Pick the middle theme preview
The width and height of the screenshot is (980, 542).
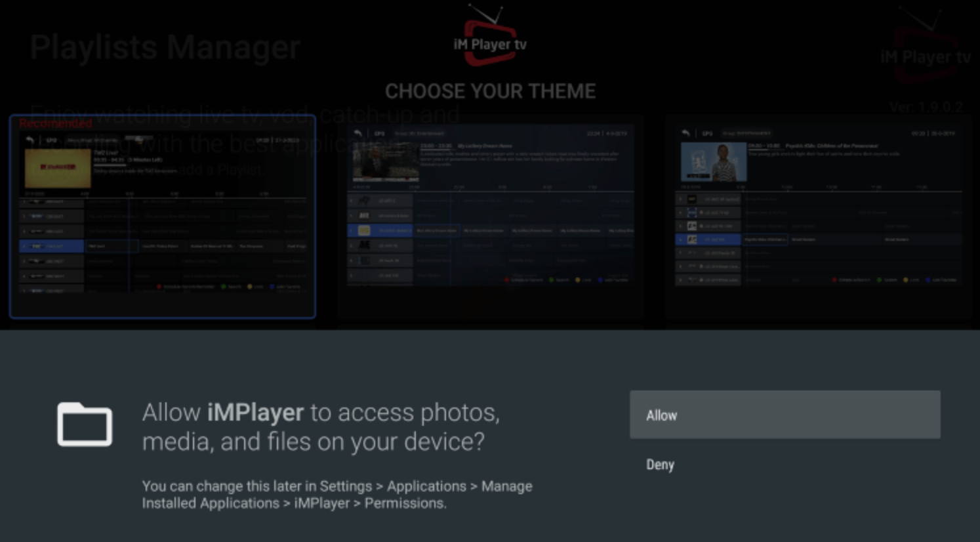tap(490, 217)
